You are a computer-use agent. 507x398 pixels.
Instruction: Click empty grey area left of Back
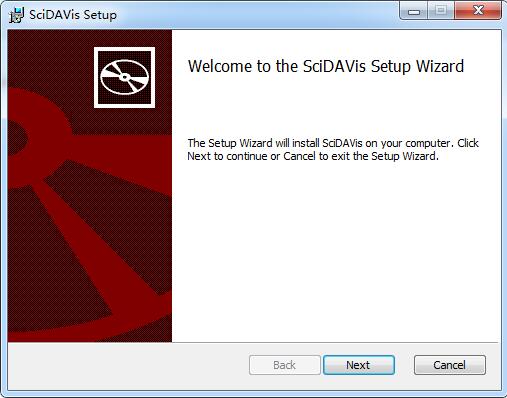point(128,366)
